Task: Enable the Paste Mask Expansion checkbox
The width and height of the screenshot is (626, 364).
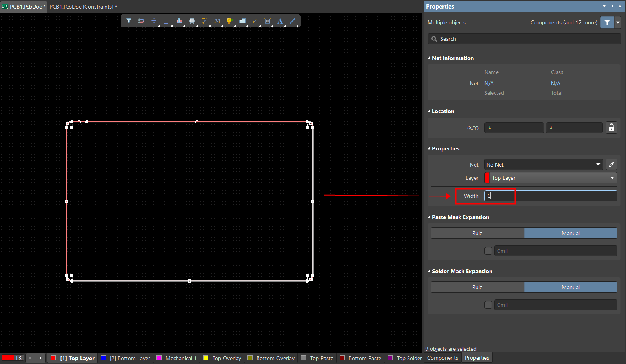Action: [x=488, y=251]
